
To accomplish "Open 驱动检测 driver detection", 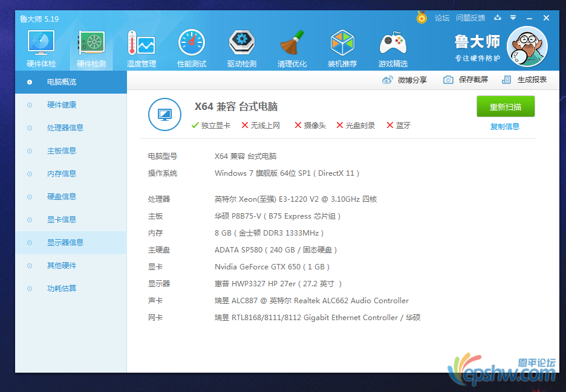I will pyautogui.click(x=242, y=49).
